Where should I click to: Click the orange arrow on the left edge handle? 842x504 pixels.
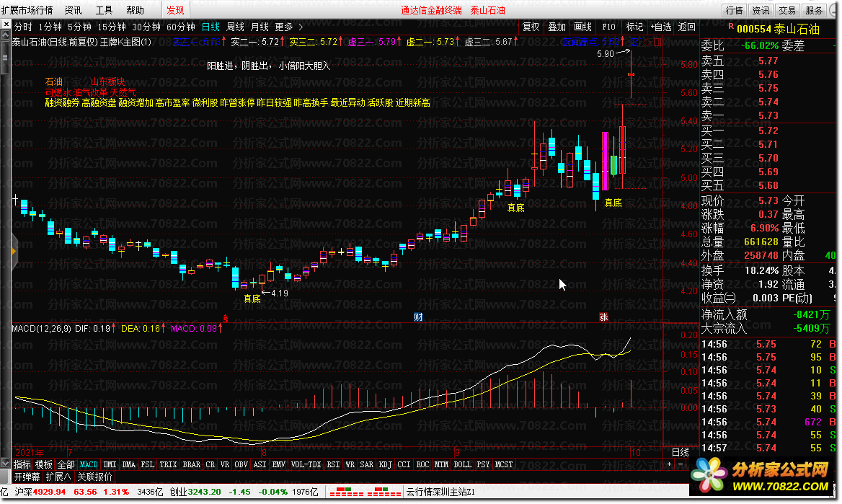click(x=14, y=251)
